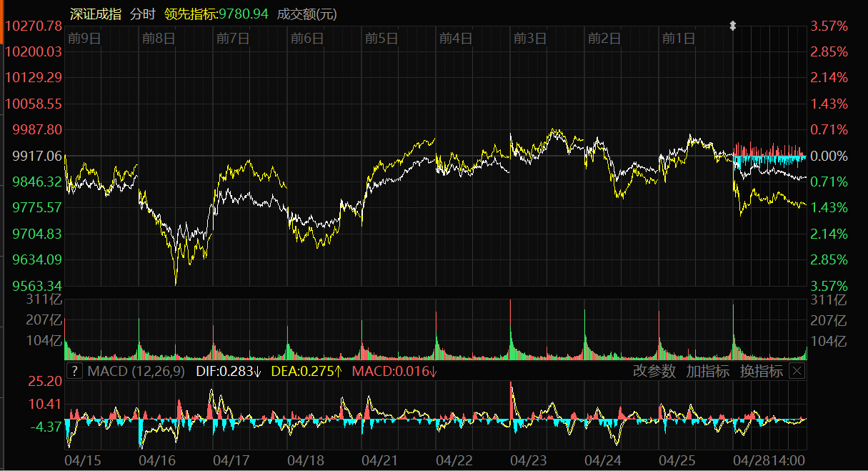The height and width of the screenshot is (471, 868).
Task: Click the DIF:0.283 value
Action: click(x=228, y=371)
